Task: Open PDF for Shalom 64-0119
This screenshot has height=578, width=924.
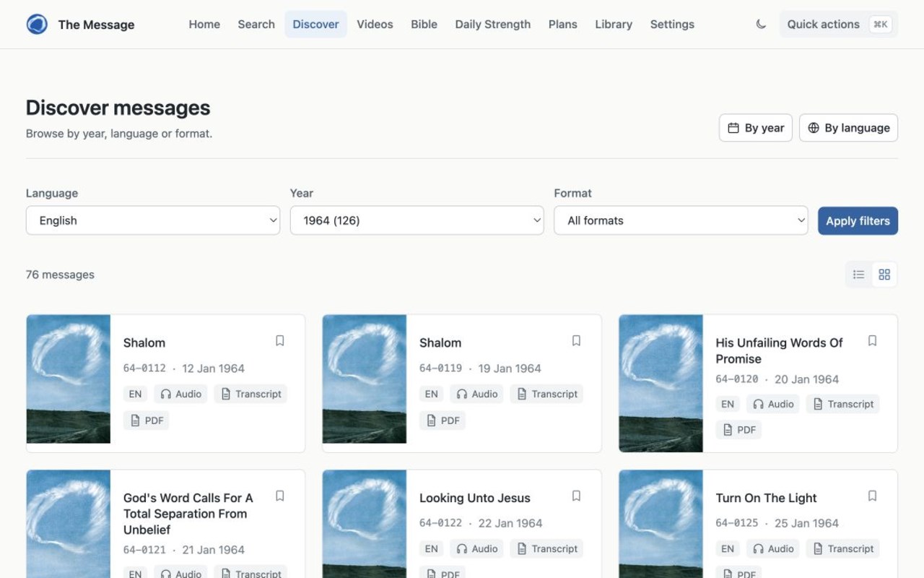Action: click(x=442, y=420)
